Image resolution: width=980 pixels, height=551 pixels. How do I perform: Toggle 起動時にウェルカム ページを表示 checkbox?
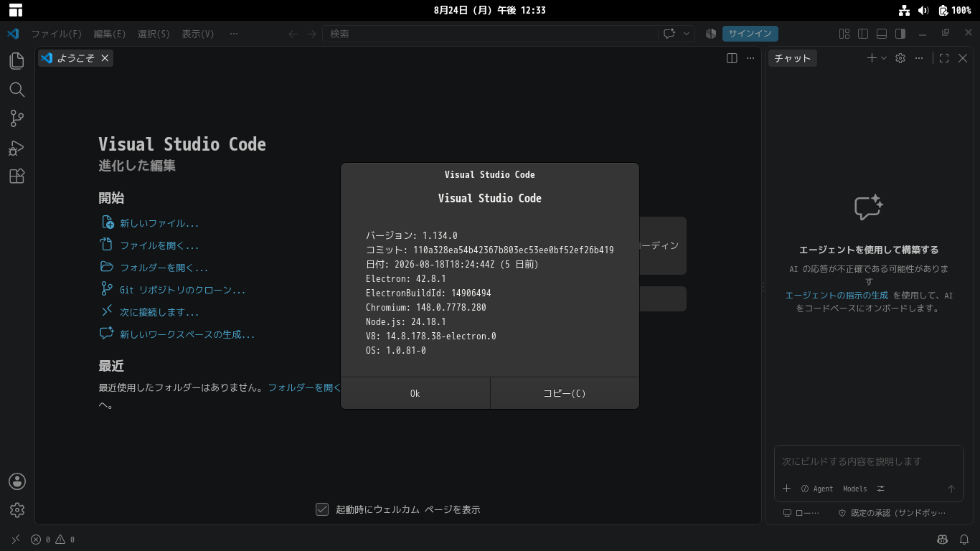click(x=322, y=509)
